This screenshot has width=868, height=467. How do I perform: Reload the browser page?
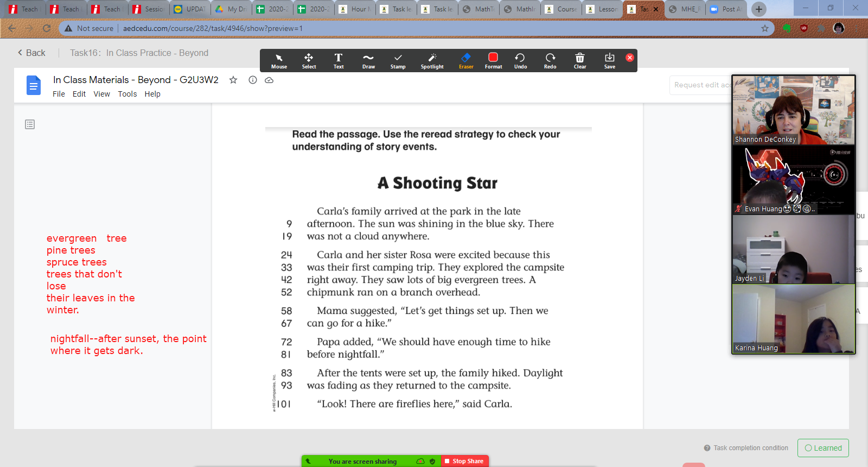coord(47,28)
